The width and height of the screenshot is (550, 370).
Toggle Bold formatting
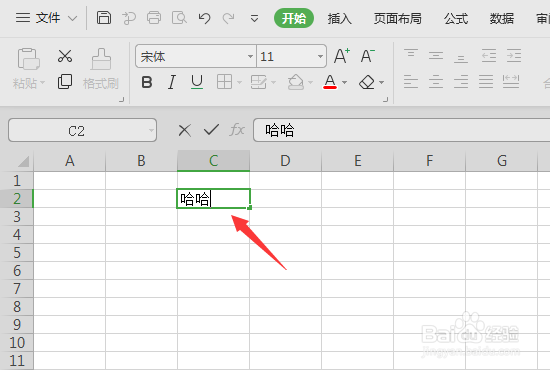(x=147, y=82)
